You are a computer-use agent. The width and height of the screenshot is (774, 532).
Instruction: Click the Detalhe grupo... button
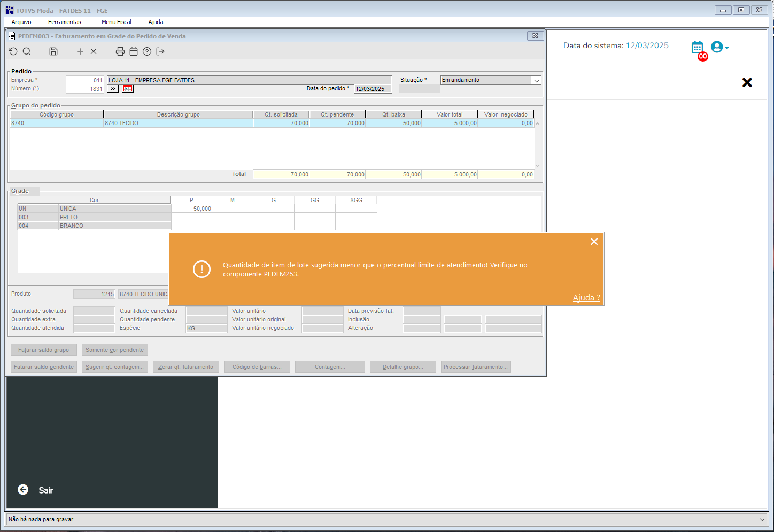pyautogui.click(x=403, y=367)
